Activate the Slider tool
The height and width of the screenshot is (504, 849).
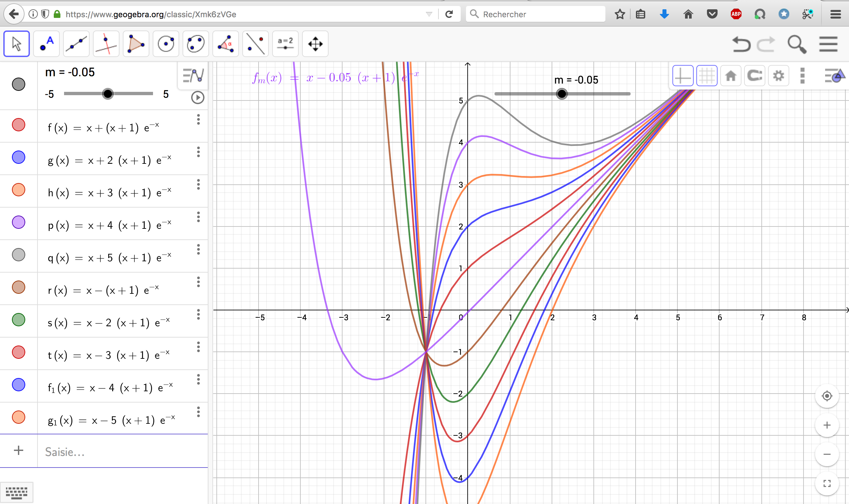tap(285, 44)
